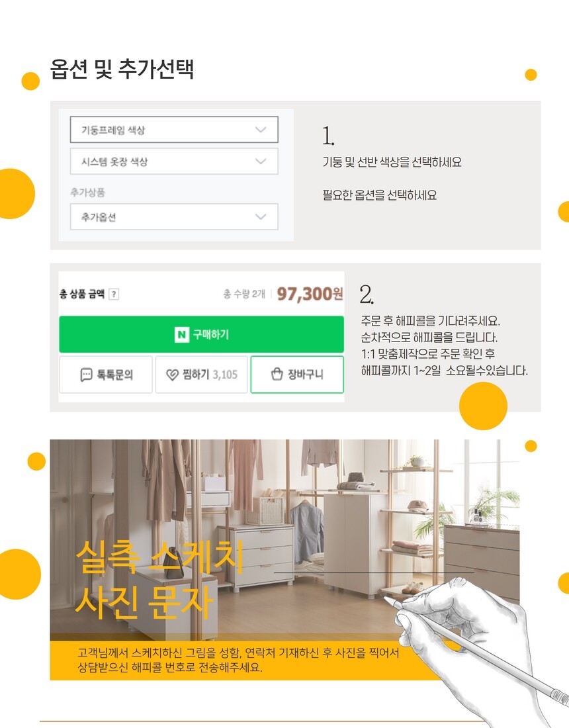The image size is (569, 728).
Task: Click the 실측 스케치 사진 문자 heading
Action: click(x=159, y=579)
